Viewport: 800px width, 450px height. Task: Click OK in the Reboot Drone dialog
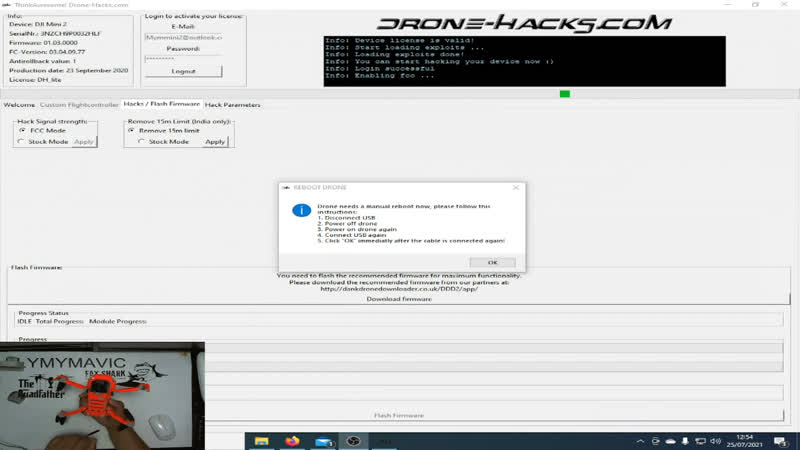coord(492,262)
